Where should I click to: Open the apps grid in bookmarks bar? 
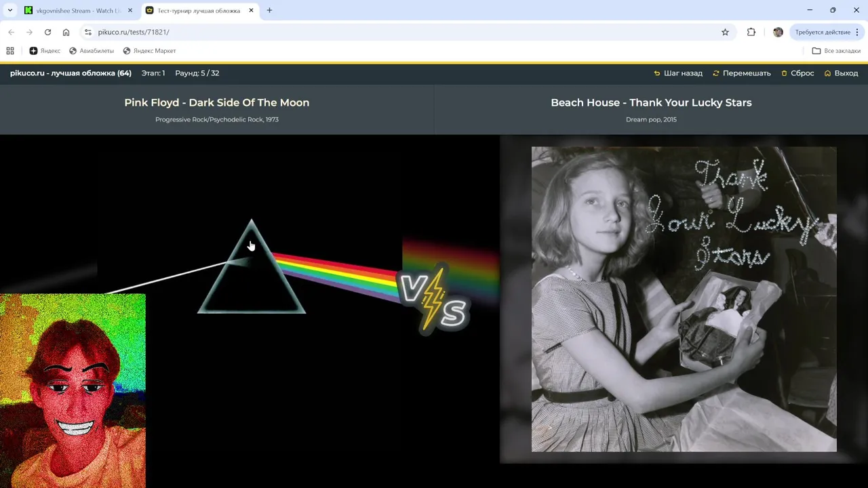10,51
